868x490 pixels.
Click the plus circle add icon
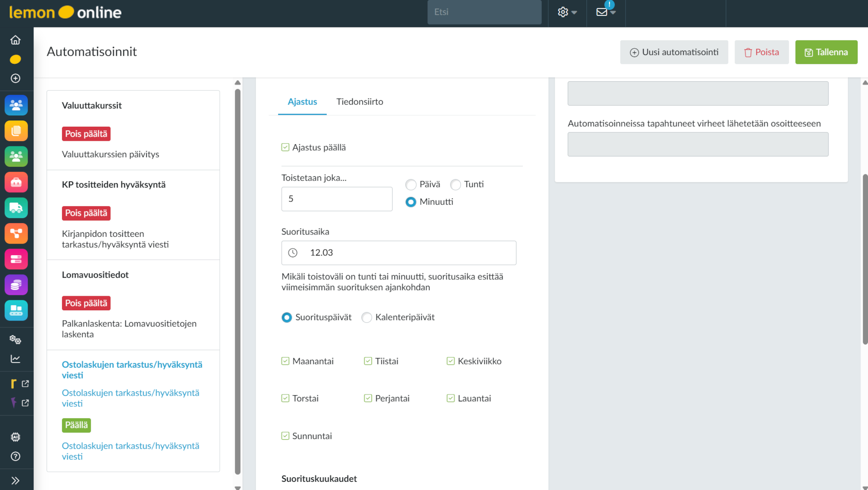(x=16, y=78)
